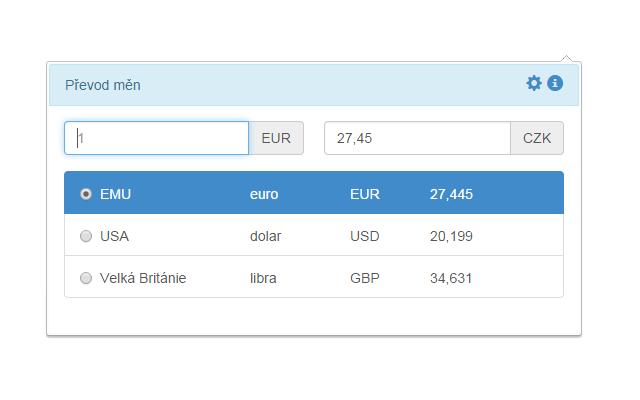
Task: Click the Velká Británie country label
Action: [143, 278]
